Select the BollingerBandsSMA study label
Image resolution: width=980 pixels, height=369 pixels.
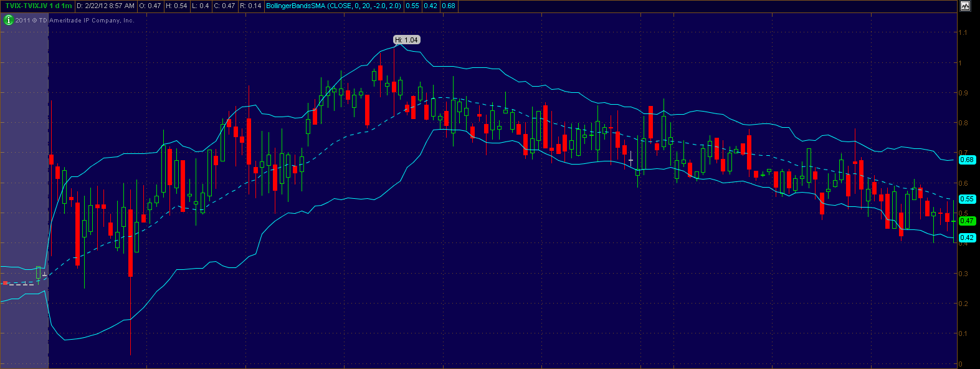pos(333,6)
